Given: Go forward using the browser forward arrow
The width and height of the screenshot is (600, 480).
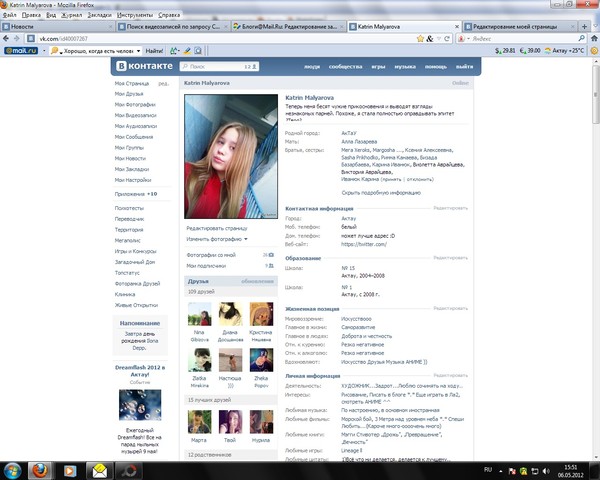Looking at the screenshot, I should (x=16, y=39).
